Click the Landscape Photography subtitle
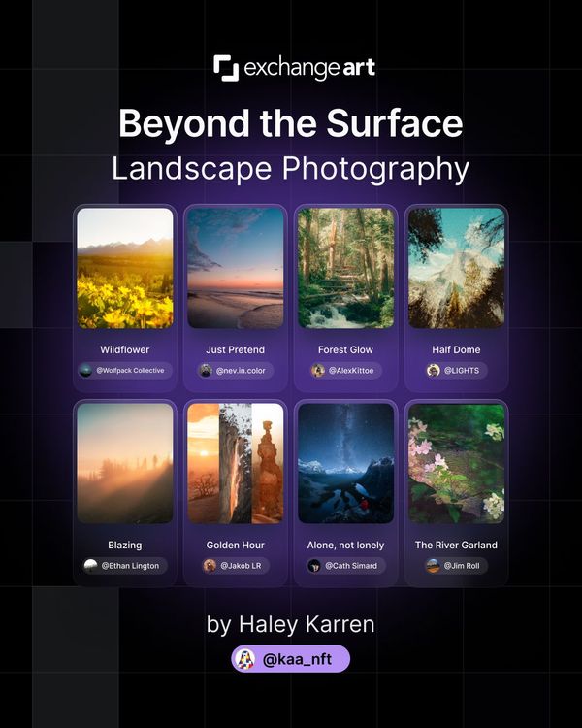This screenshot has height=728, width=582. coord(291,169)
